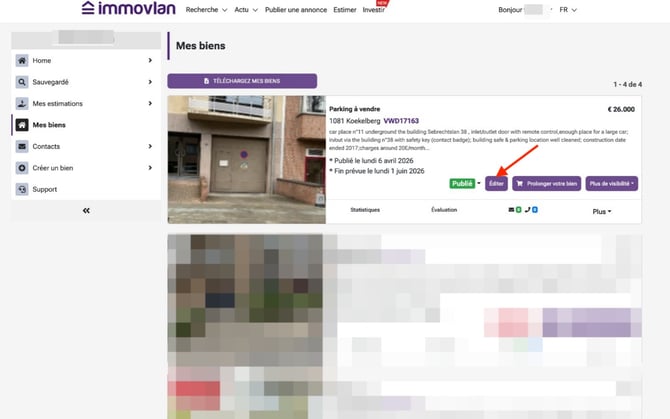The image size is (670, 419).
Task: Click the immovlan logo
Action: click(127, 9)
